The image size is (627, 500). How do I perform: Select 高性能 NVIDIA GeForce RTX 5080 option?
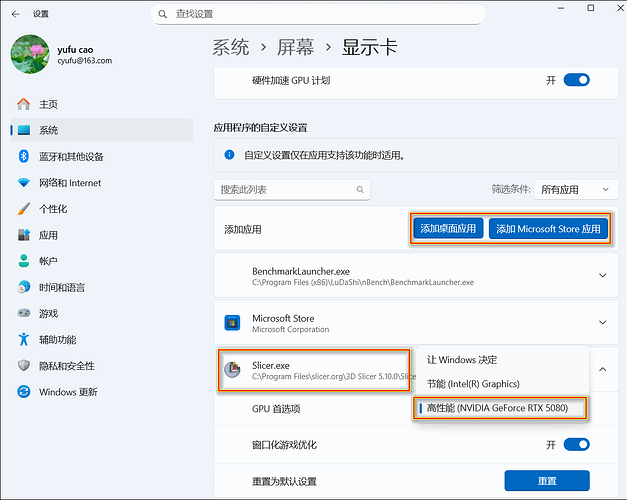tap(500, 408)
